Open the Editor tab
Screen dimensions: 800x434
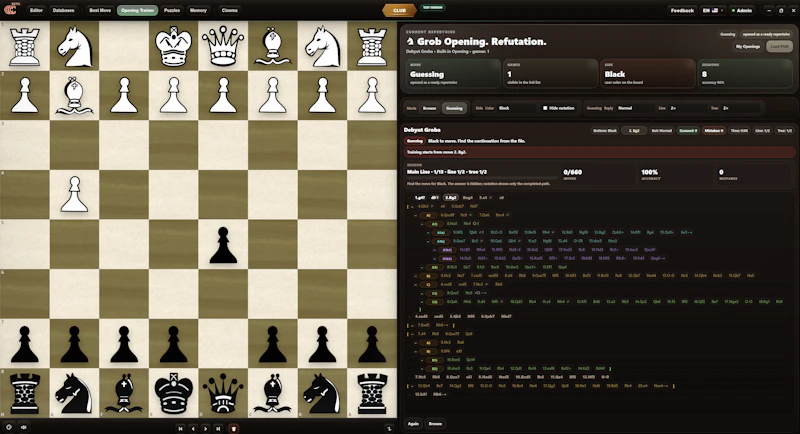[36, 10]
